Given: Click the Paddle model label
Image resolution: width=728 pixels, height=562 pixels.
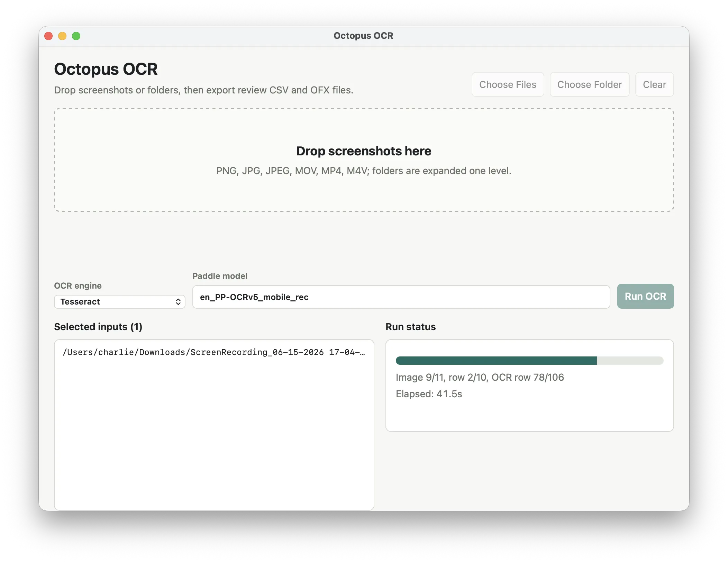Looking at the screenshot, I should 220,276.
